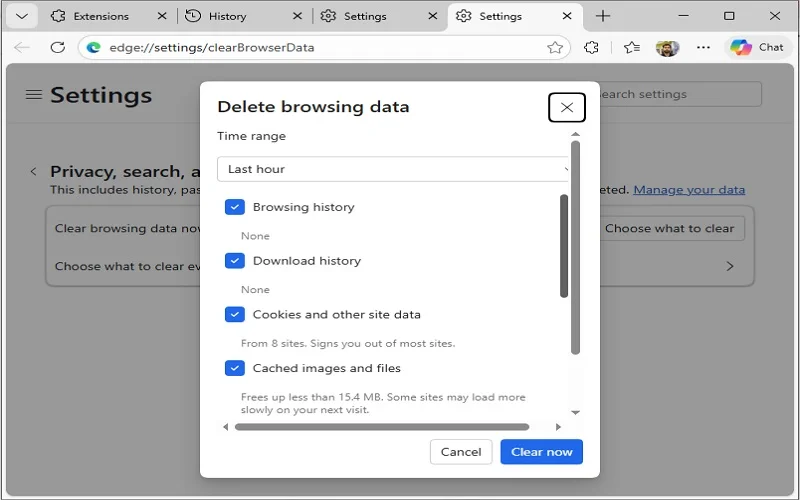Maximize the Edge window

click(729, 16)
